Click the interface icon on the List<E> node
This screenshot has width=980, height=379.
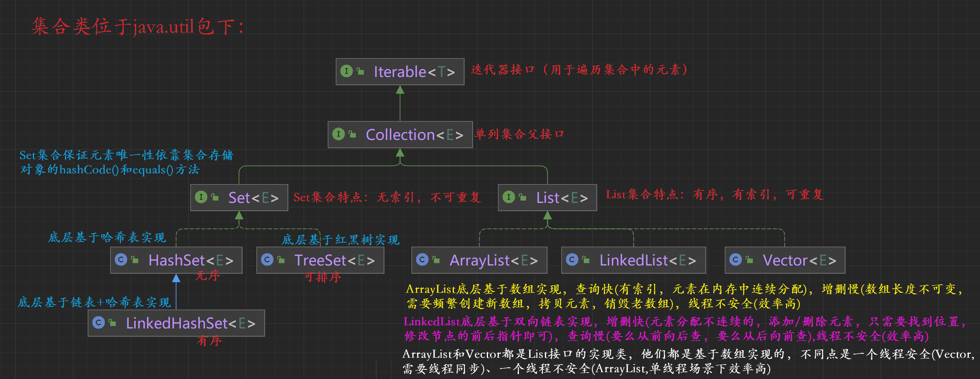click(509, 197)
